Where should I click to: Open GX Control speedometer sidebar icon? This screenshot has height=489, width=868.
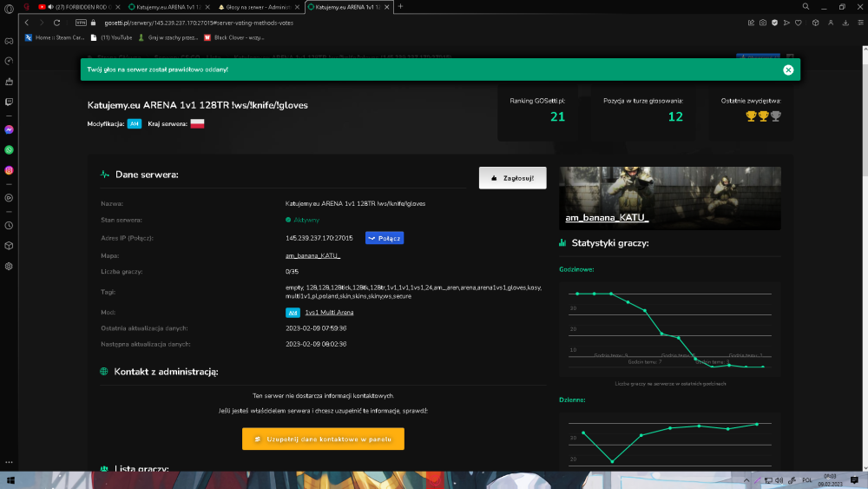pos(9,61)
